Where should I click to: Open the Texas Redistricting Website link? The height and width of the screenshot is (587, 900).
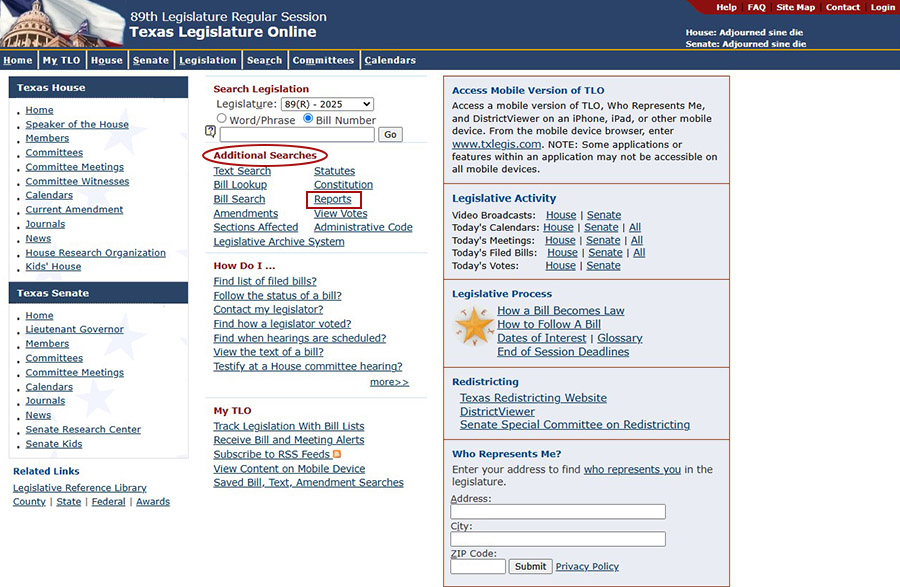(x=533, y=398)
